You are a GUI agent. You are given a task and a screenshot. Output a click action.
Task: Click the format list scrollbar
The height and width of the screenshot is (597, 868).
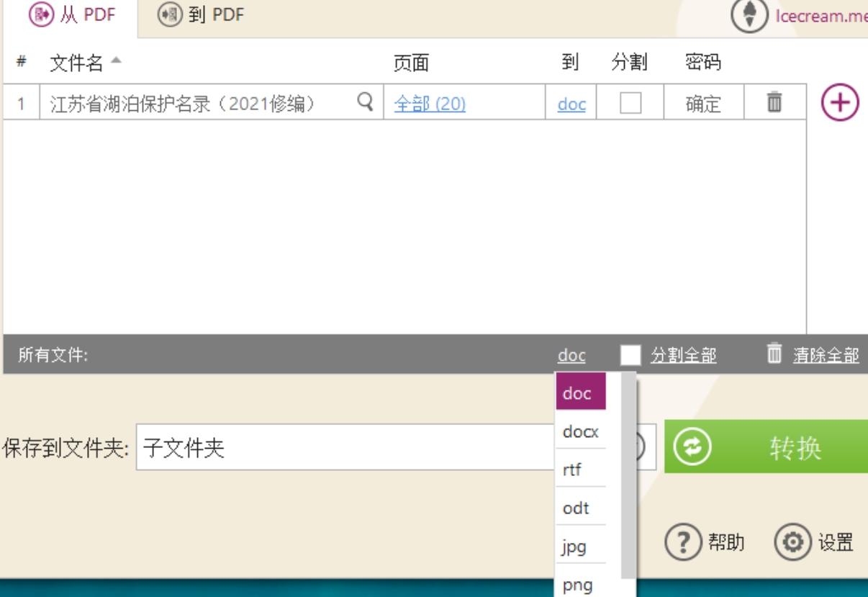(x=628, y=475)
